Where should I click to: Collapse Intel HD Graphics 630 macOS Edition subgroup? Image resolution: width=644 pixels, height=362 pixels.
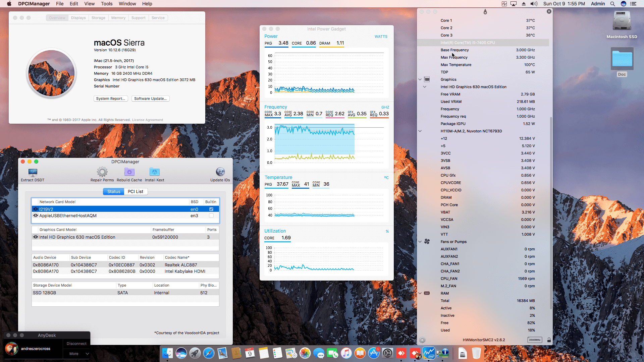(x=425, y=87)
